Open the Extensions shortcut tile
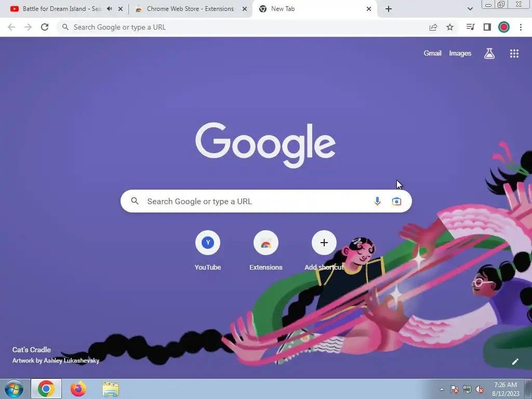Screen dimensions: 532x399 (x=266, y=250)
